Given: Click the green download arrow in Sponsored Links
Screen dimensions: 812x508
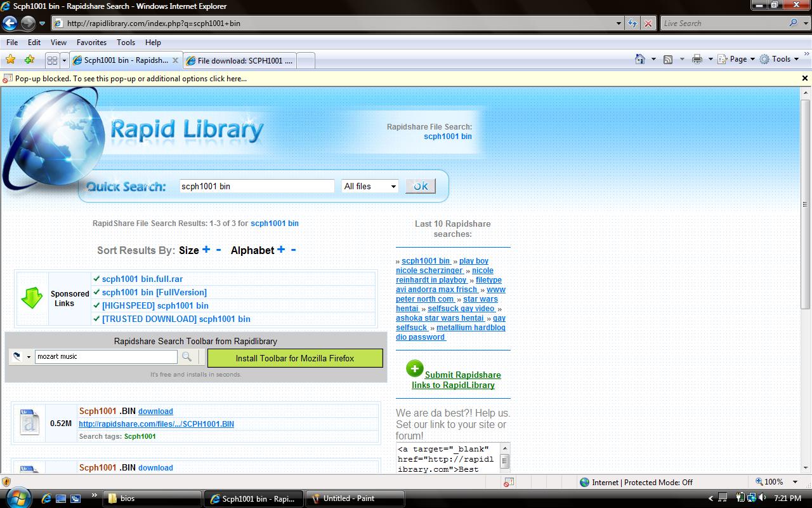Looking at the screenshot, I should coord(32,298).
